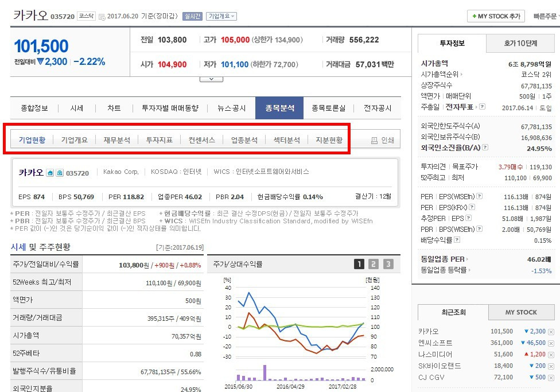Expand the chevron below the price summary
Image resolution: width=560 pixels, height=392 pixels.
[x=211, y=78]
